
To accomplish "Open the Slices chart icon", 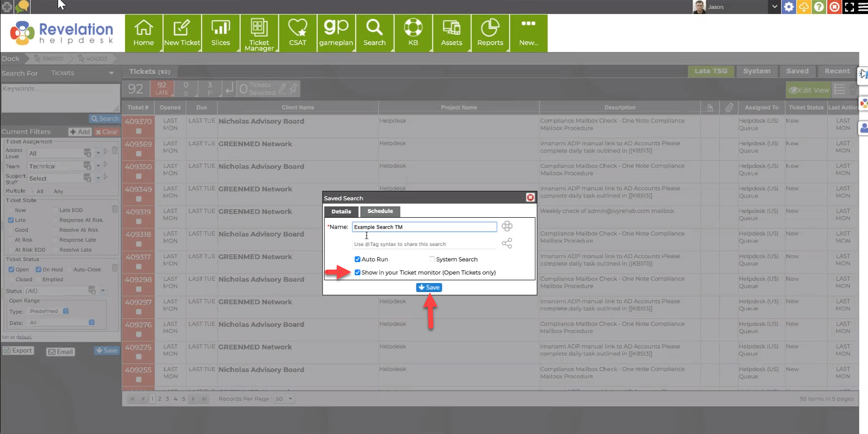I will click(221, 33).
